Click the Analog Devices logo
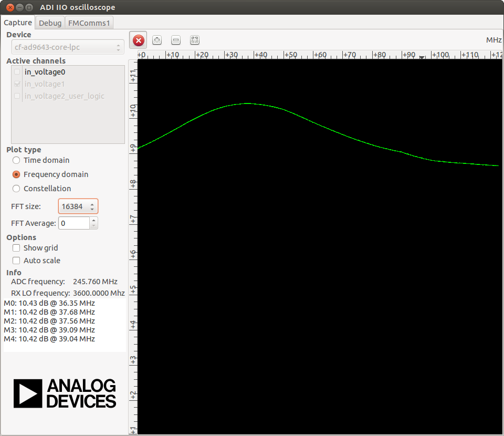Image resolution: width=504 pixels, height=436 pixels. [65, 393]
